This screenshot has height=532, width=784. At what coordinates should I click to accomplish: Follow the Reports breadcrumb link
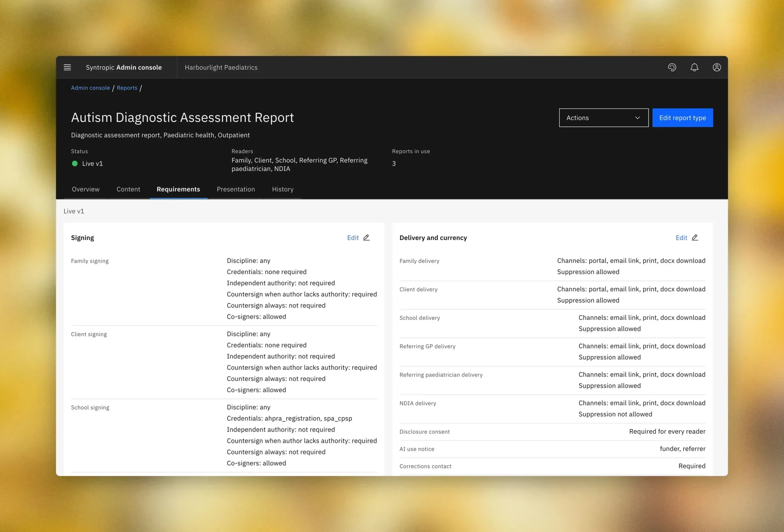(127, 88)
